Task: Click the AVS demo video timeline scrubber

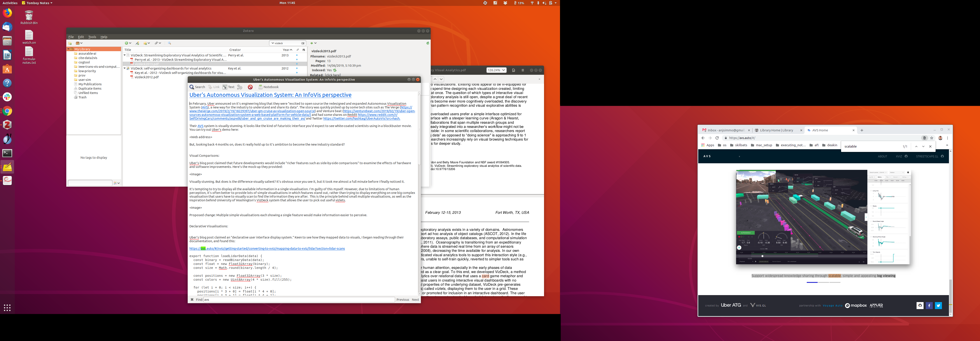Action: pos(762,256)
